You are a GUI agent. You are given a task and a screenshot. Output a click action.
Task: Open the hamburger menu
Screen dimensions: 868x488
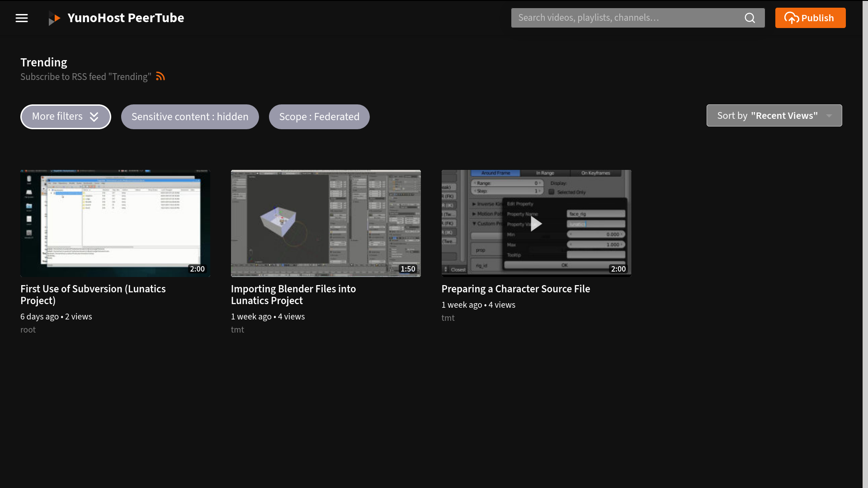coord(22,18)
